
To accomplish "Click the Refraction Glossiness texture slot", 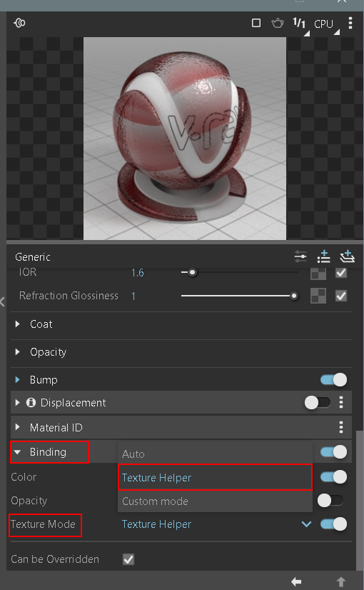I will (x=318, y=296).
